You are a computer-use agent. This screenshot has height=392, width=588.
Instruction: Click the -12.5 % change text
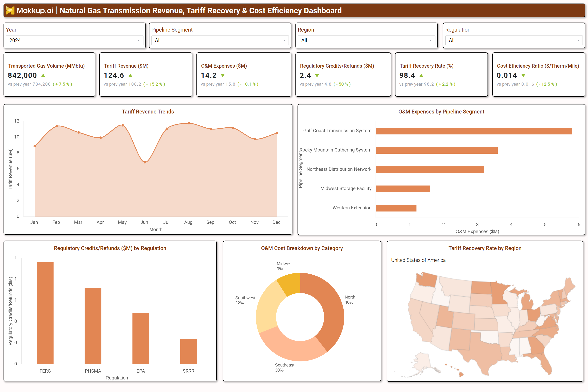click(x=546, y=84)
